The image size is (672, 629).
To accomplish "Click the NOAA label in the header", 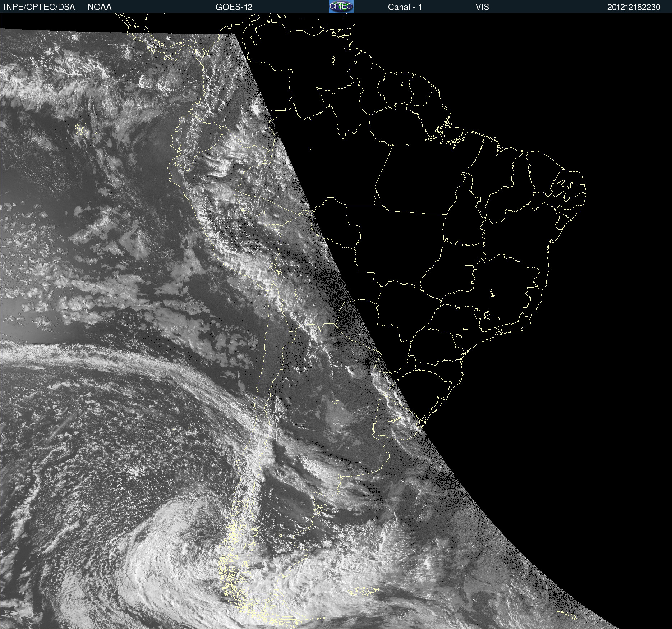I will click(100, 7).
